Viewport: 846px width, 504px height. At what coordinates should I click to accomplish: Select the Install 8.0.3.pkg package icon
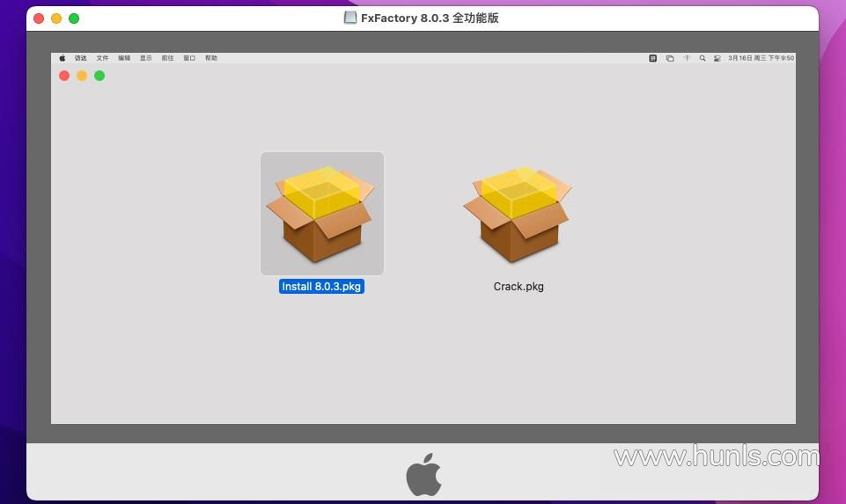(322, 214)
